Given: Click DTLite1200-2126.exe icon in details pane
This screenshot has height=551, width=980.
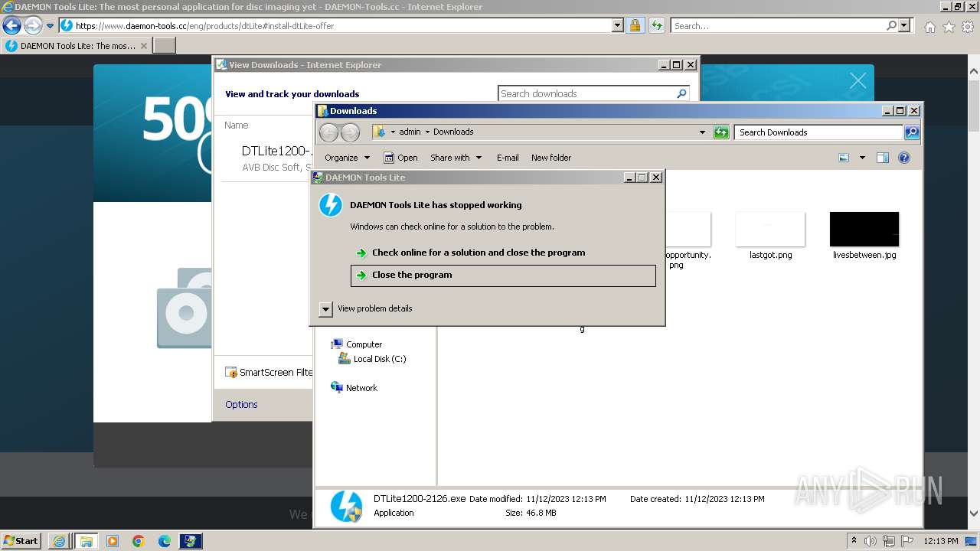Looking at the screenshot, I should tap(347, 507).
